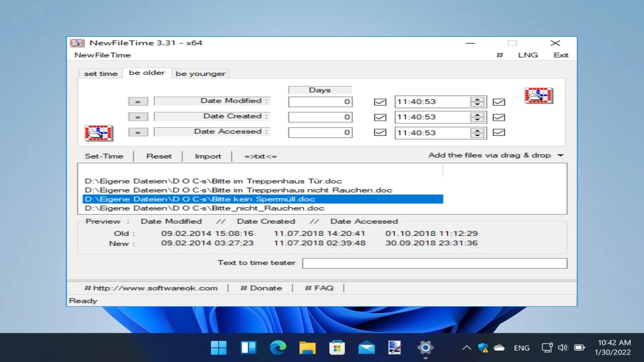Show hidden tray icons chevron

pyautogui.click(x=467, y=347)
